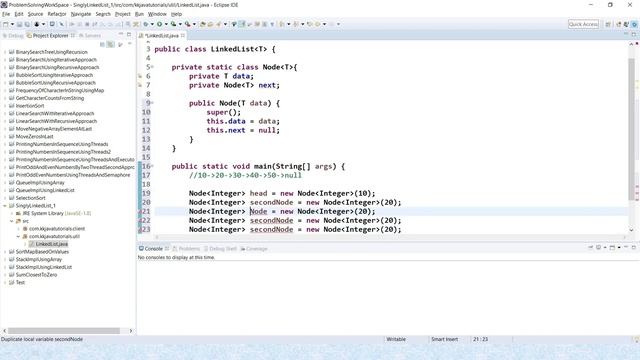
Task: Switch to the Problems tab
Action: pyautogui.click(x=186, y=249)
